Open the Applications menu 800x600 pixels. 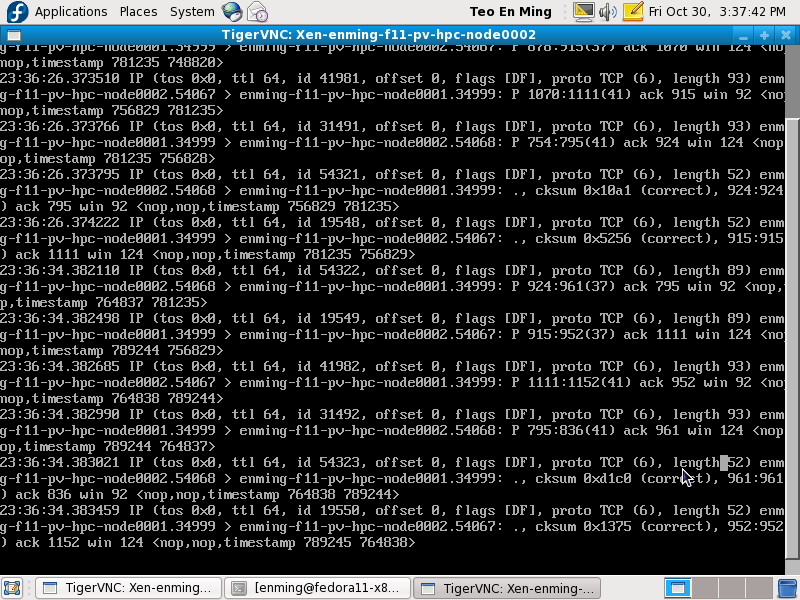click(71, 12)
